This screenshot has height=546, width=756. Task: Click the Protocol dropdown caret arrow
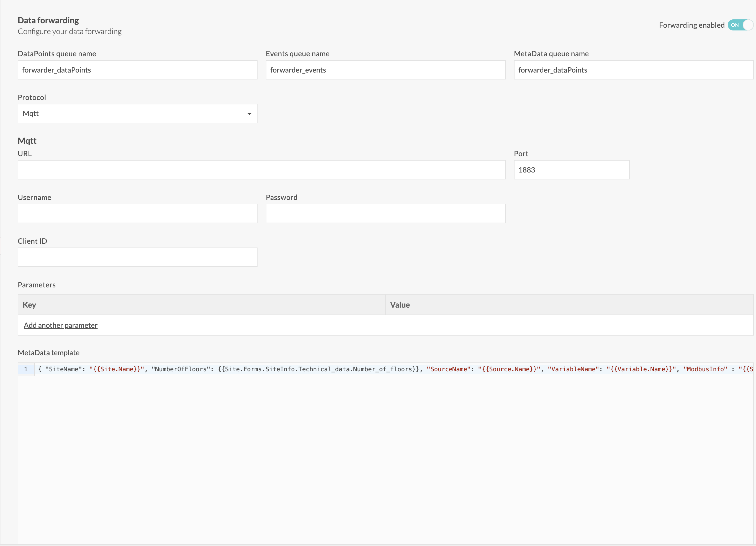(x=249, y=114)
